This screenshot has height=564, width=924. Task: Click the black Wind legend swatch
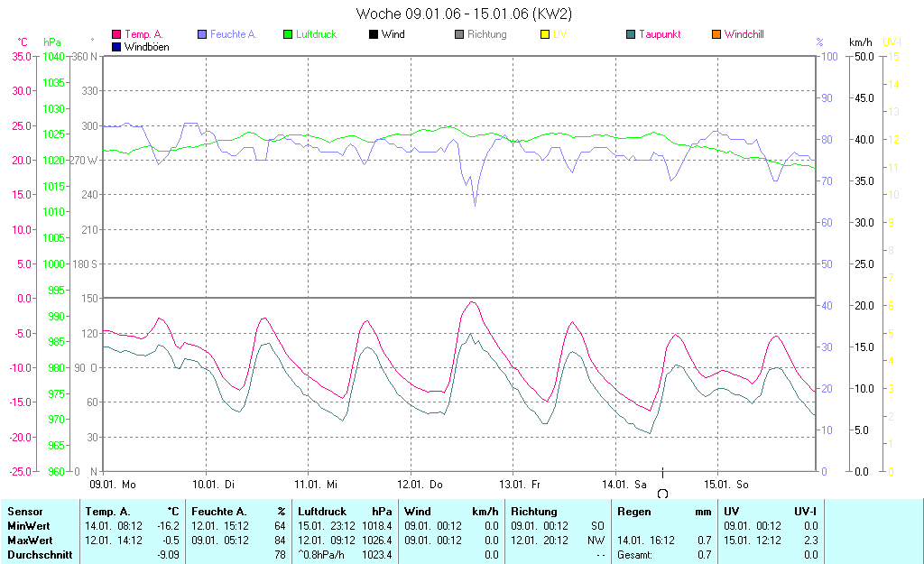(x=374, y=34)
